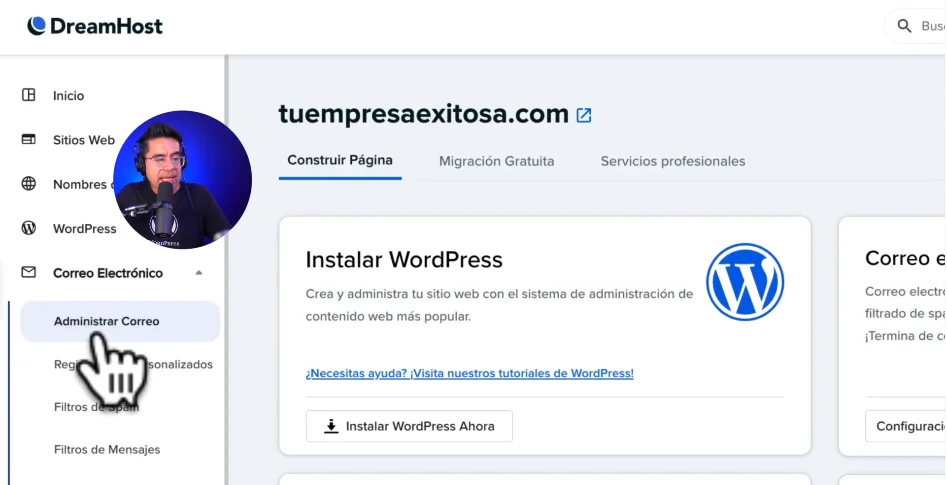Screen dimensions: 947x485
Task: Click into the search field
Action: click(915, 26)
